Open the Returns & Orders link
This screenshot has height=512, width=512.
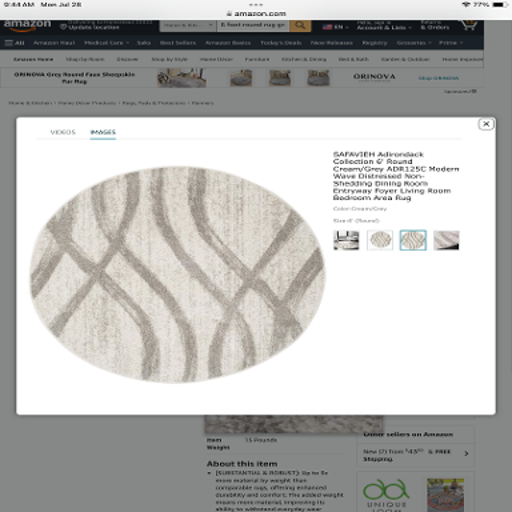point(435,25)
